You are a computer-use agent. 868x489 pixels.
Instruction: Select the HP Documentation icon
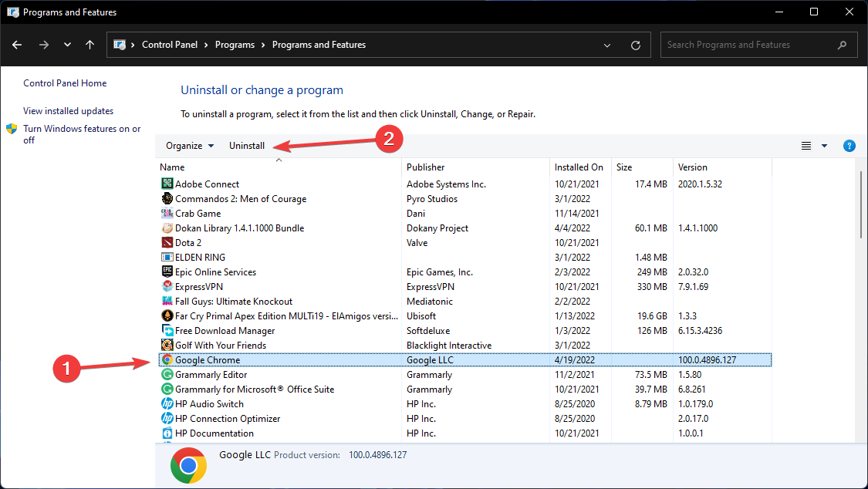(167, 433)
